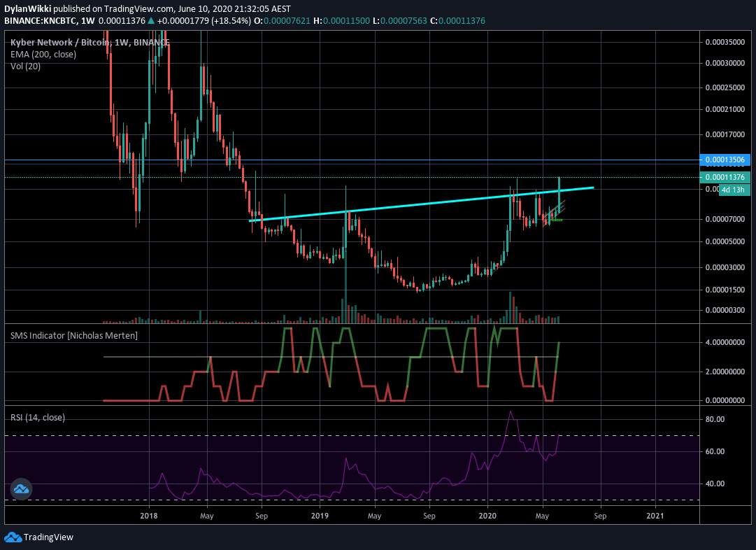Click the TradingView cloud logo in footer

pos(13,537)
